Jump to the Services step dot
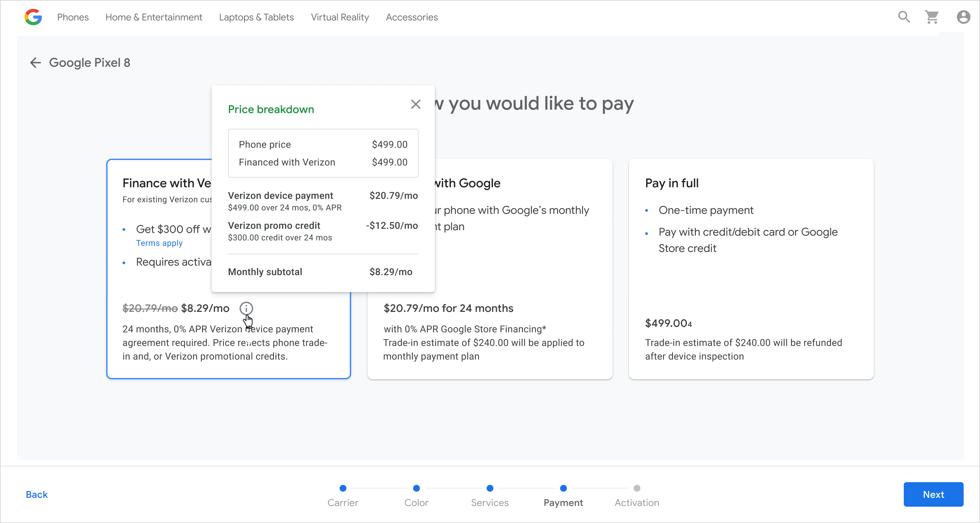The height and width of the screenshot is (523, 980). pyautogui.click(x=490, y=488)
